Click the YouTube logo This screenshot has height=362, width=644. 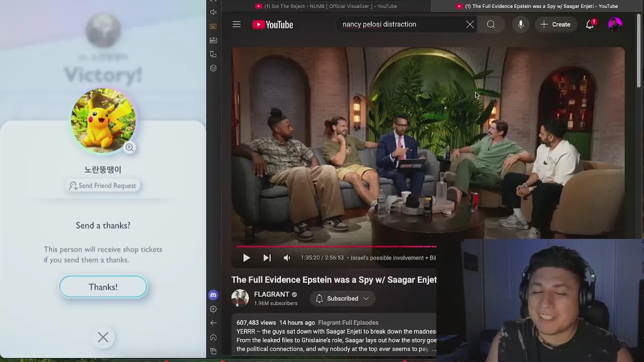tap(273, 25)
